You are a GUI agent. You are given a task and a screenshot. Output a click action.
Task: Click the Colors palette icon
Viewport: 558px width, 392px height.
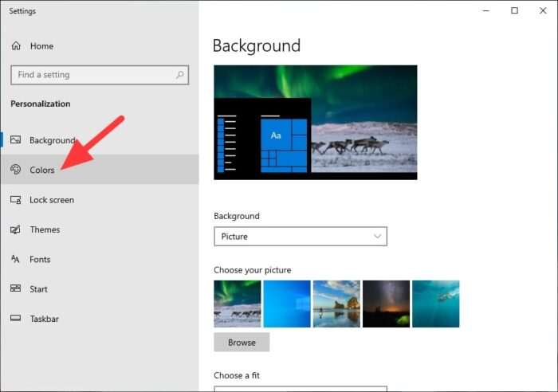click(x=15, y=170)
